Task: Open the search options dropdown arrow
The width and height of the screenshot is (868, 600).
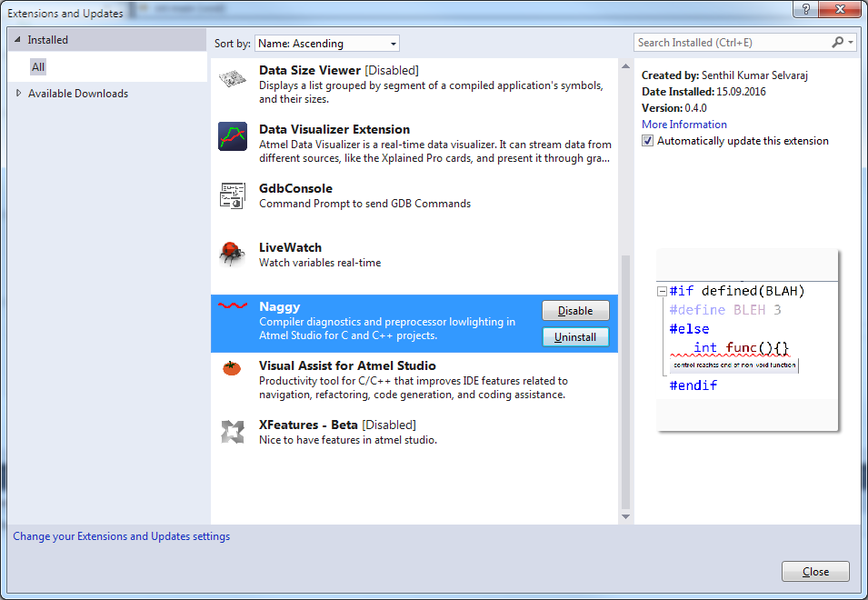Action: coord(851,42)
